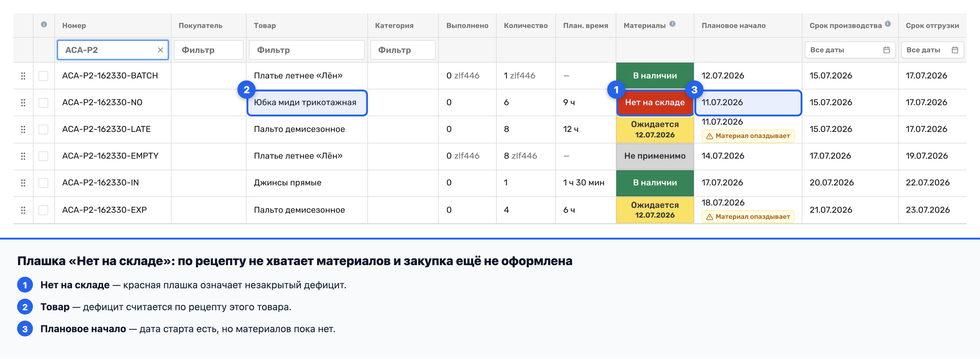The height and width of the screenshot is (359, 980).
Task: Select checkbox for ACA-P2-162330-LATE
Action: point(43,130)
